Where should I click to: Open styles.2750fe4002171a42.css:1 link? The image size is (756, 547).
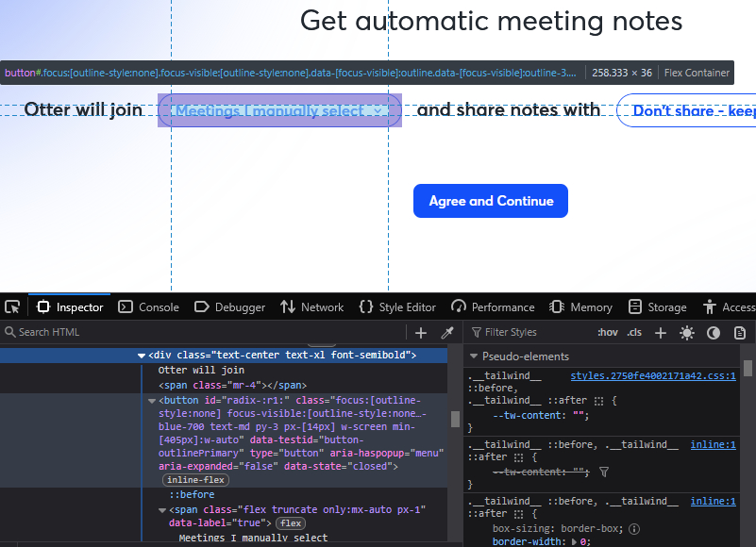pos(652,375)
